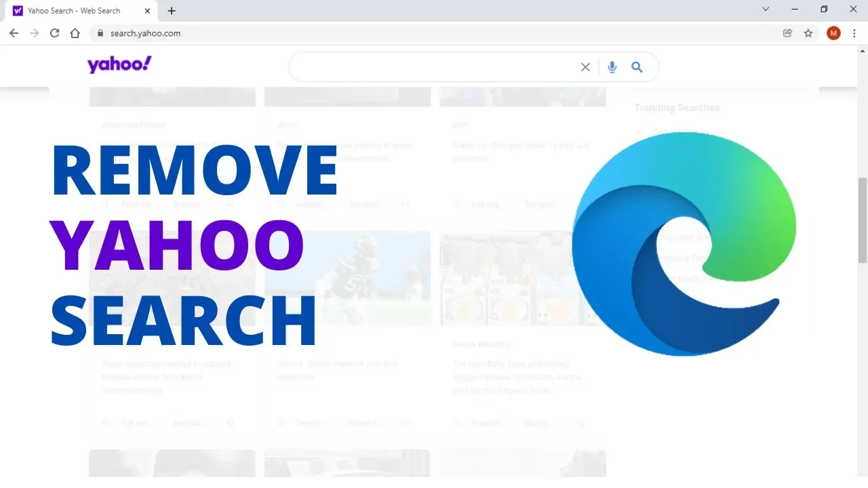
Task: Click the browser forward arrow
Action: pos(35,33)
